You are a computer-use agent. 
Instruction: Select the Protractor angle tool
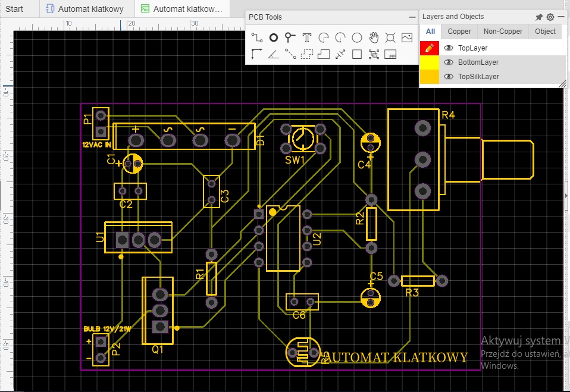273,54
